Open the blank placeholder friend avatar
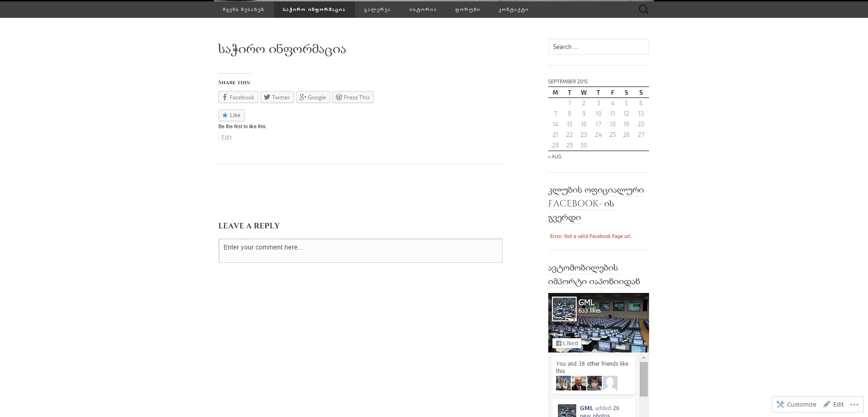The height and width of the screenshot is (417, 868). click(x=610, y=383)
